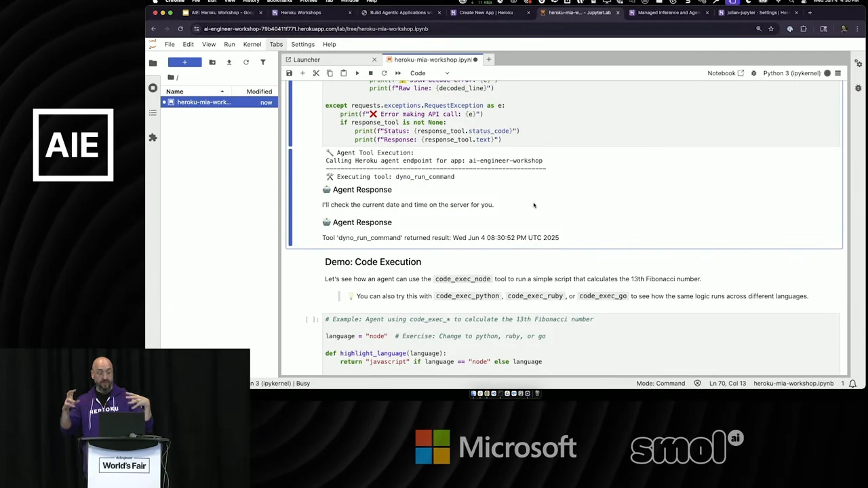The width and height of the screenshot is (868, 488).
Task: Refresh the file browser list
Action: tap(245, 62)
